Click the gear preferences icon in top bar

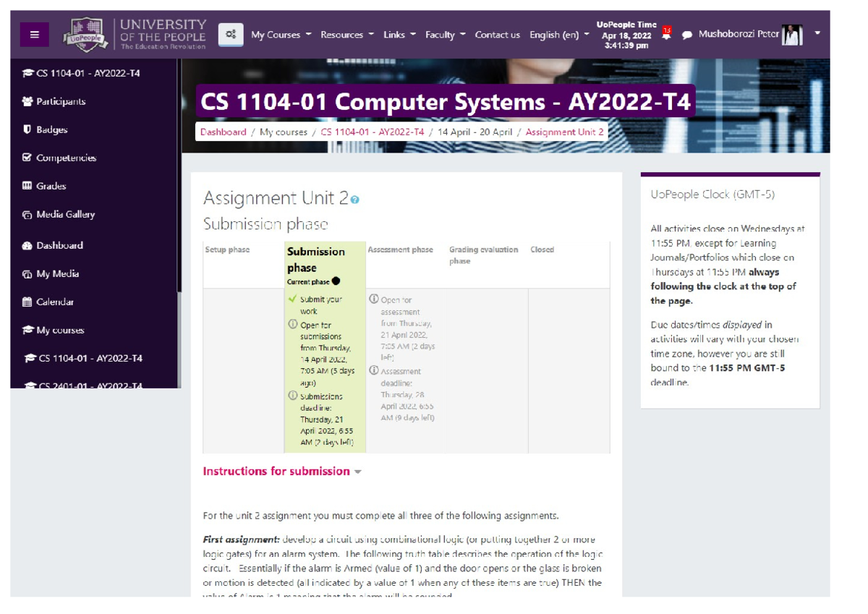(x=229, y=34)
